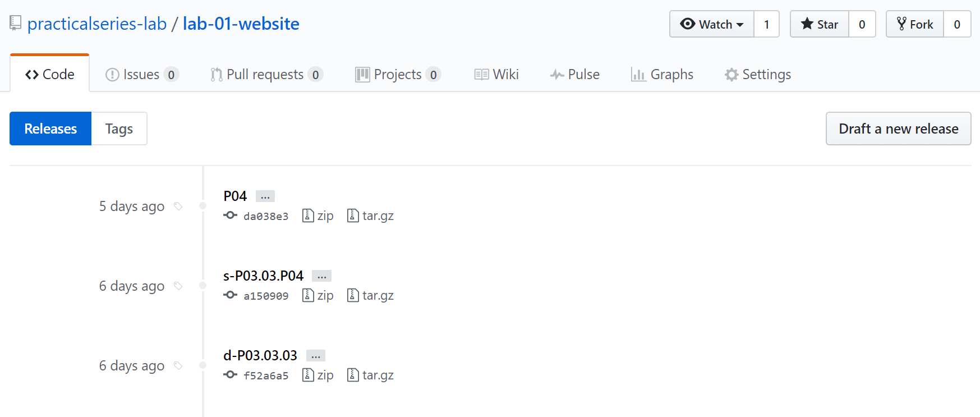The width and height of the screenshot is (980, 417).
Task: Go to the Pull requests tab
Action: [266, 74]
